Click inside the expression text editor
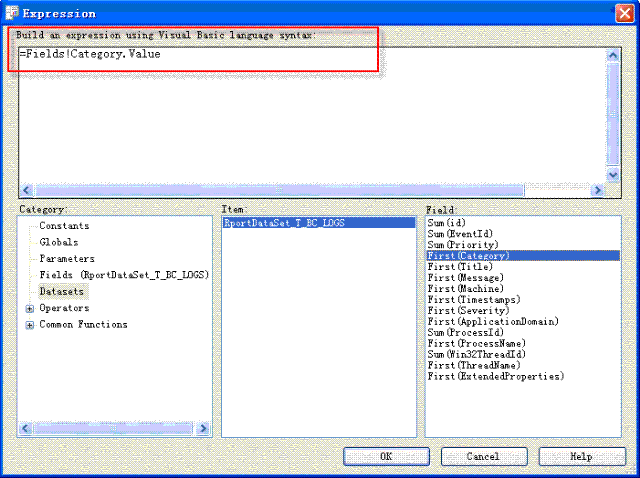The width and height of the screenshot is (640, 478). tap(313, 116)
